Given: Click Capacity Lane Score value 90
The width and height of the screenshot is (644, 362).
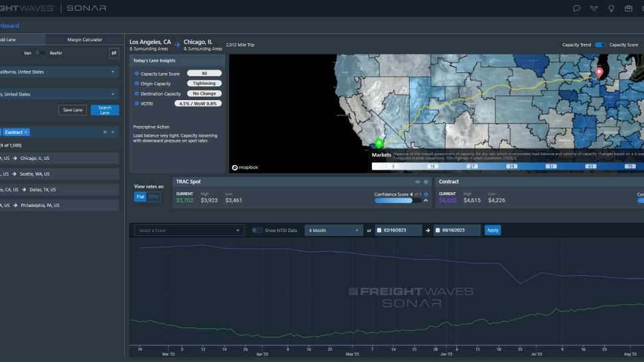Looking at the screenshot, I should point(204,74).
